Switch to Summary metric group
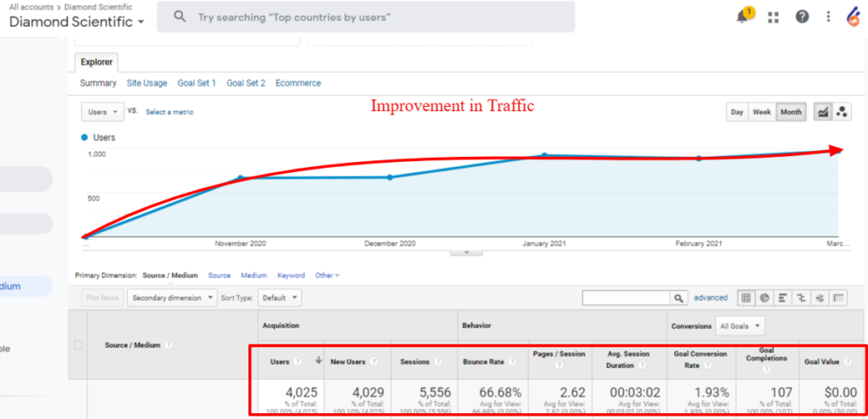 [98, 83]
